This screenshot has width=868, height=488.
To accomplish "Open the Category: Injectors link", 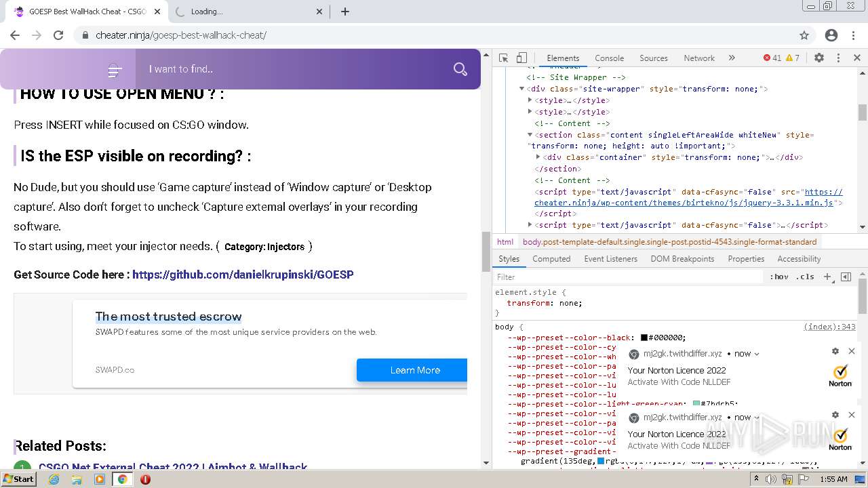I will (264, 247).
